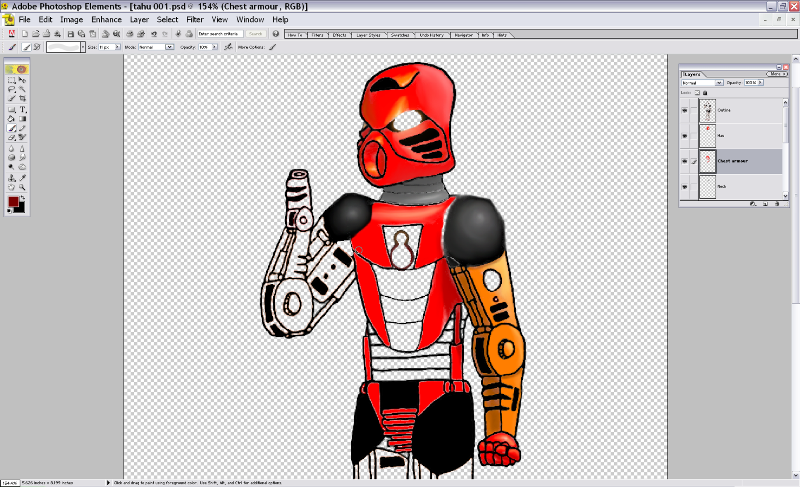
Task: Select Impressionist Brush option in options bar
Action: pyautogui.click(x=37, y=47)
